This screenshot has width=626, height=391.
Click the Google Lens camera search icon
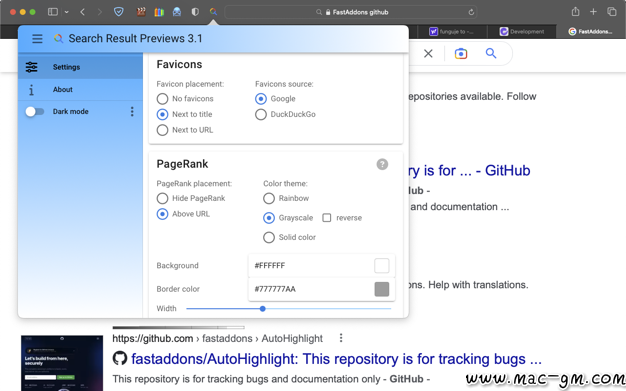pos(461,54)
